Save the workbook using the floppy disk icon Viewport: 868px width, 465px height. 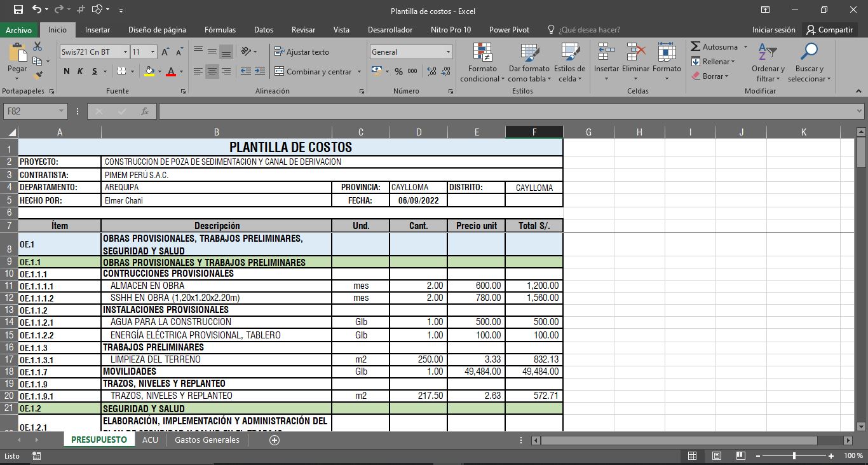pyautogui.click(x=18, y=10)
